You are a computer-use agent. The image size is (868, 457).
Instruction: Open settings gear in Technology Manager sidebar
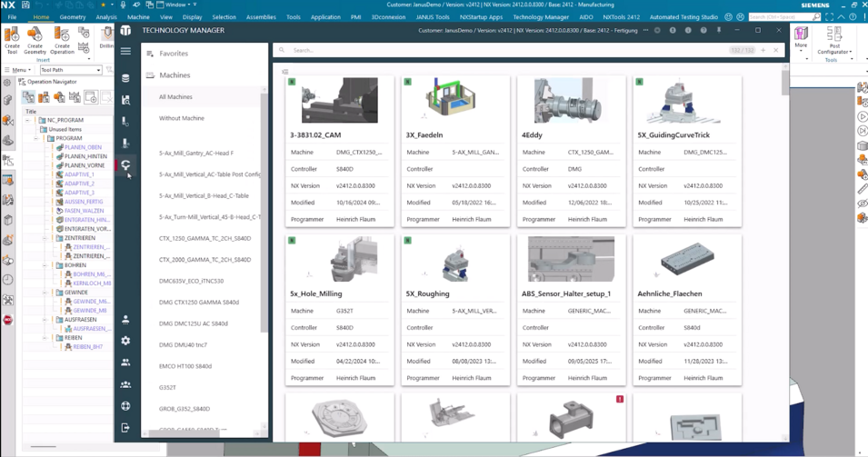(x=125, y=341)
